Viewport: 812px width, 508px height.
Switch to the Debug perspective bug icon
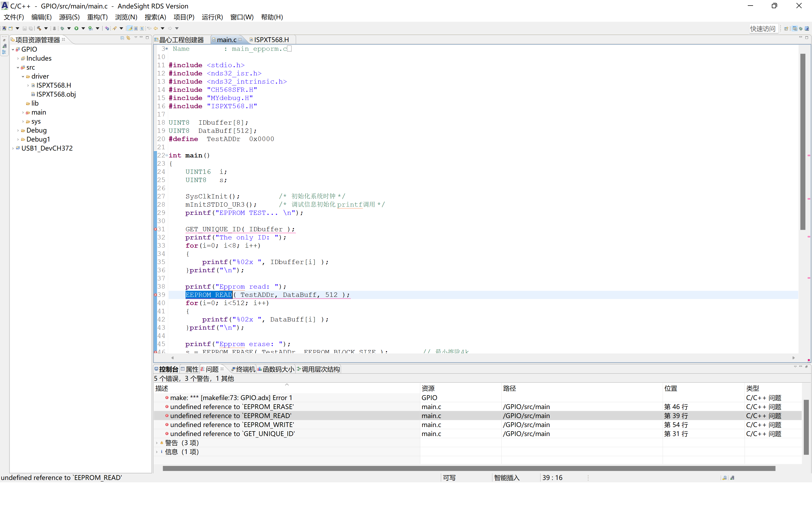coord(801,29)
